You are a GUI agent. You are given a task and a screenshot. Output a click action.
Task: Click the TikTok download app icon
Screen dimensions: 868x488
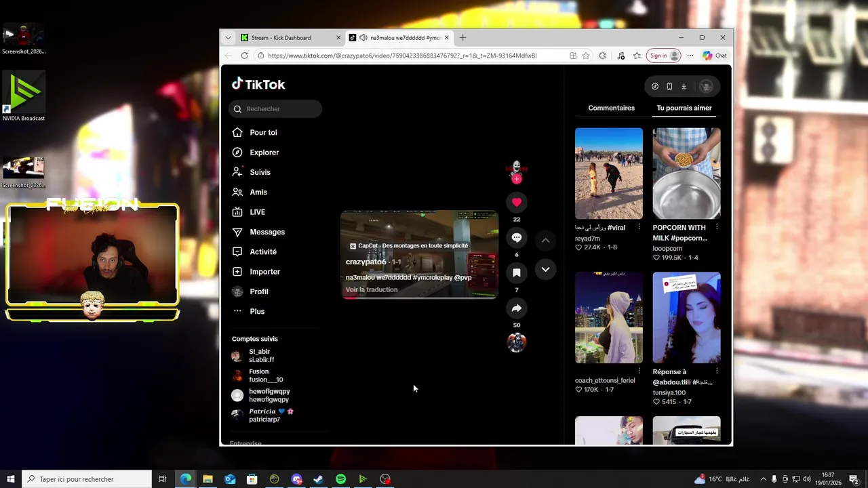(x=684, y=86)
